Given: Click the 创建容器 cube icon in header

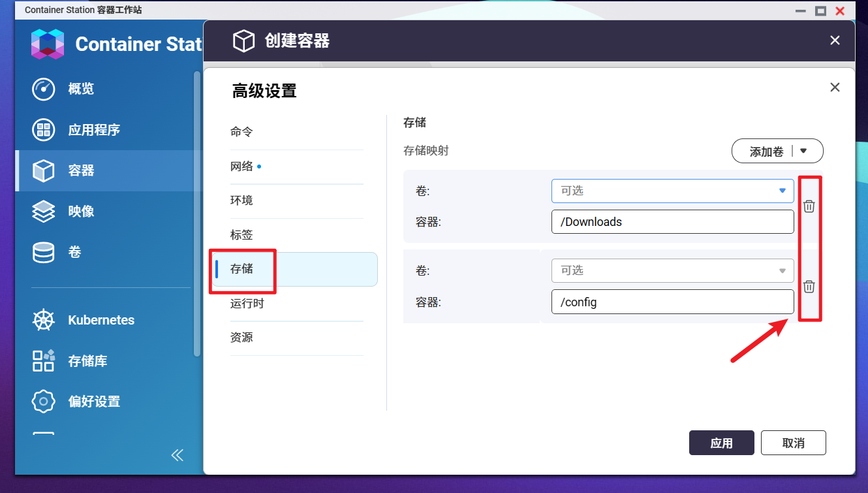Looking at the screenshot, I should coord(243,41).
